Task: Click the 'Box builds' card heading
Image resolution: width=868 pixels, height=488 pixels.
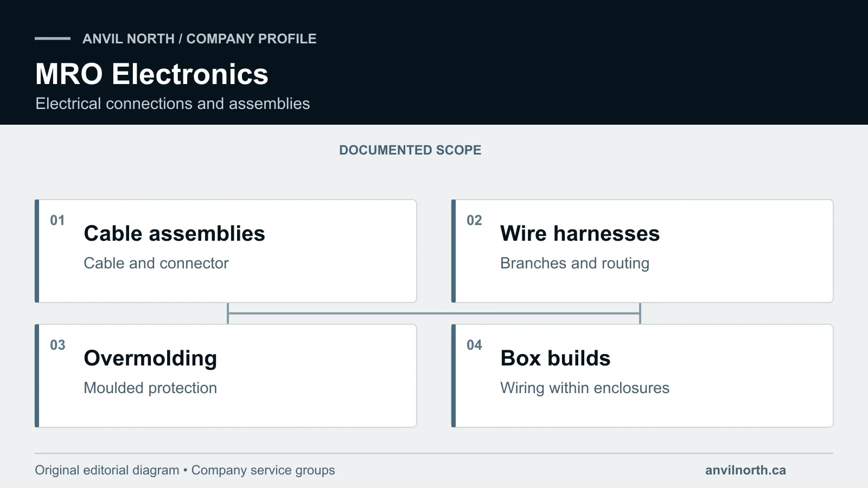Action: (x=556, y=358)
